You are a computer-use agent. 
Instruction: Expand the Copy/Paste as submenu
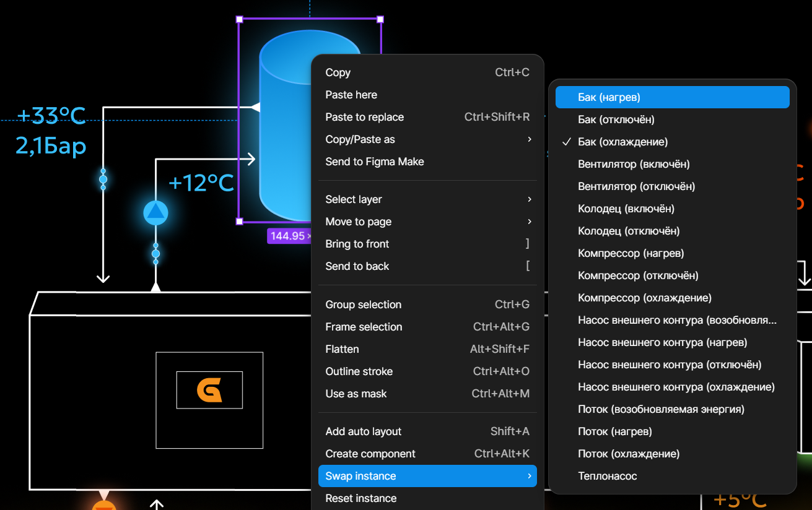(427, 139)
